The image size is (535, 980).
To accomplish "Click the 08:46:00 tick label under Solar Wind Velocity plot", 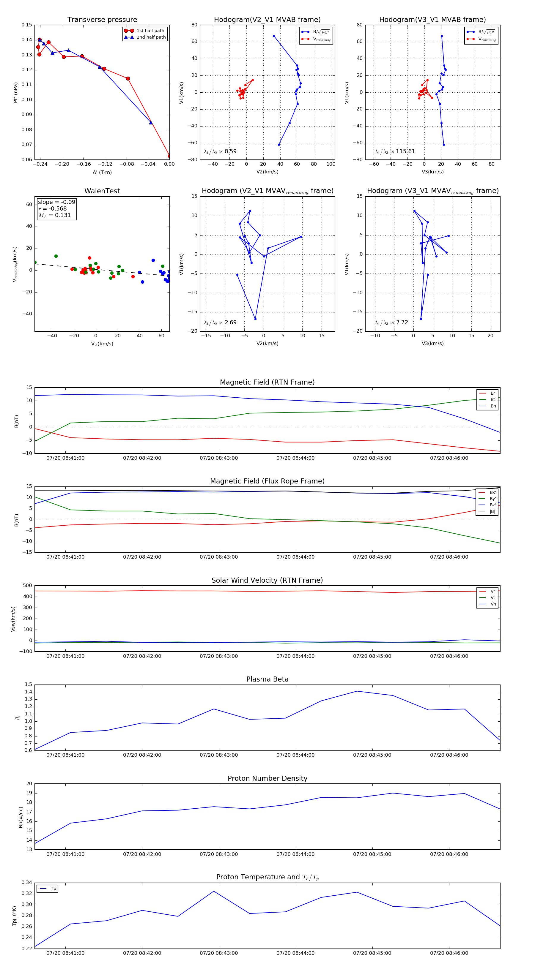I will click(449, 656).
